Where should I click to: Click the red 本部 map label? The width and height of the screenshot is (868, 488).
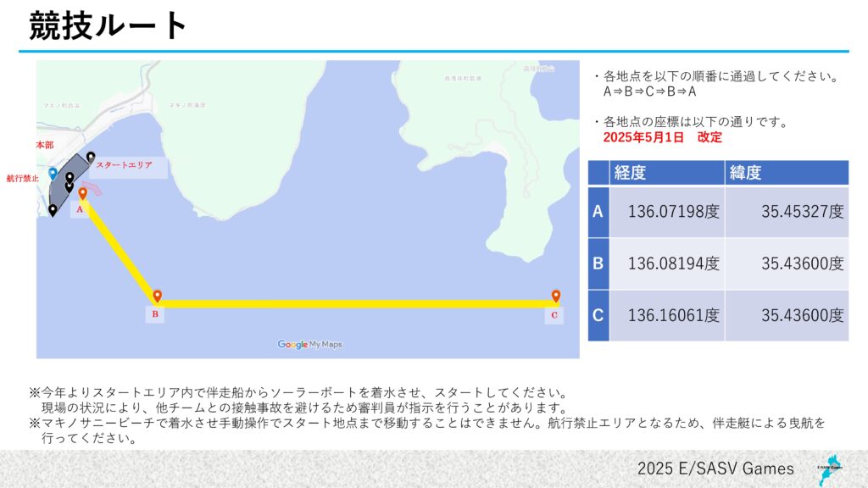tap(45, 145)
